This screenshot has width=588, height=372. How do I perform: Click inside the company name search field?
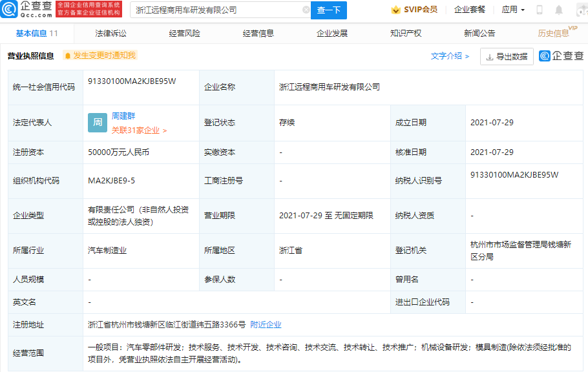pos(213,10)
